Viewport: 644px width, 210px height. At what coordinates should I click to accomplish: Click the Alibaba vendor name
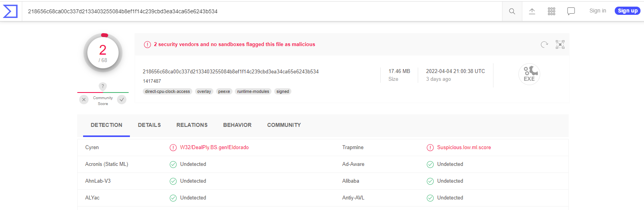point(351,181)
